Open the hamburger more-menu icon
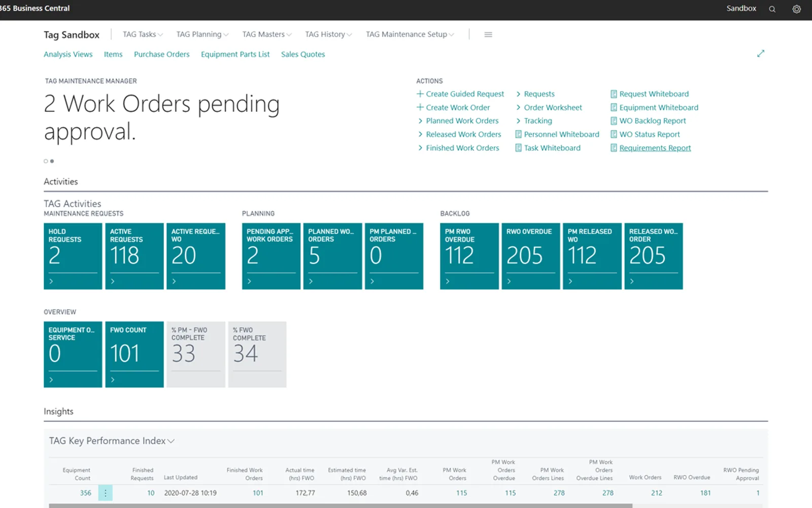 point(488,35)
